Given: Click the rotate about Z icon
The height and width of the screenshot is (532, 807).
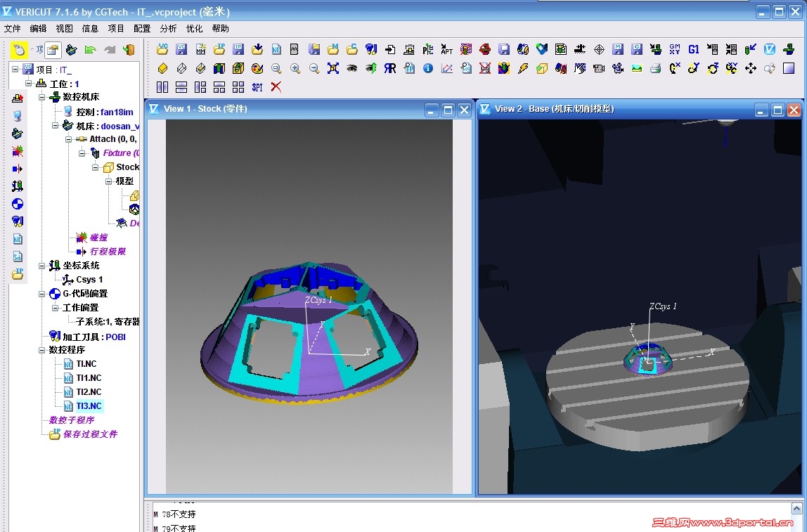Looking at the screenshot, I should point(713,68).
